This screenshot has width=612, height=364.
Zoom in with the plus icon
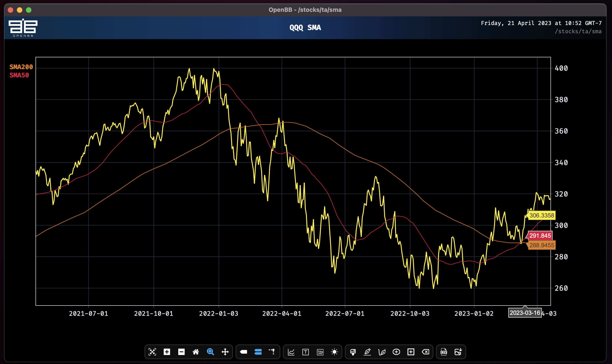167,352
